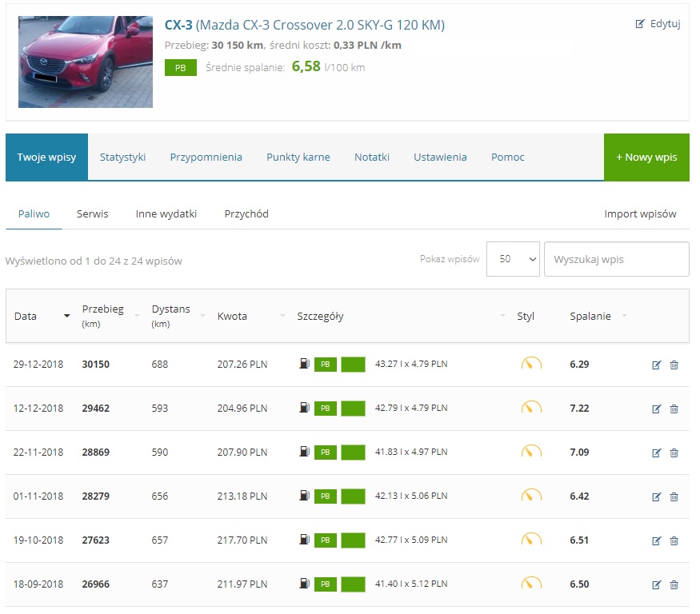The image size is (700, 614).
Task: Click the Wyszukaj wpis search field
Action: 616,259
